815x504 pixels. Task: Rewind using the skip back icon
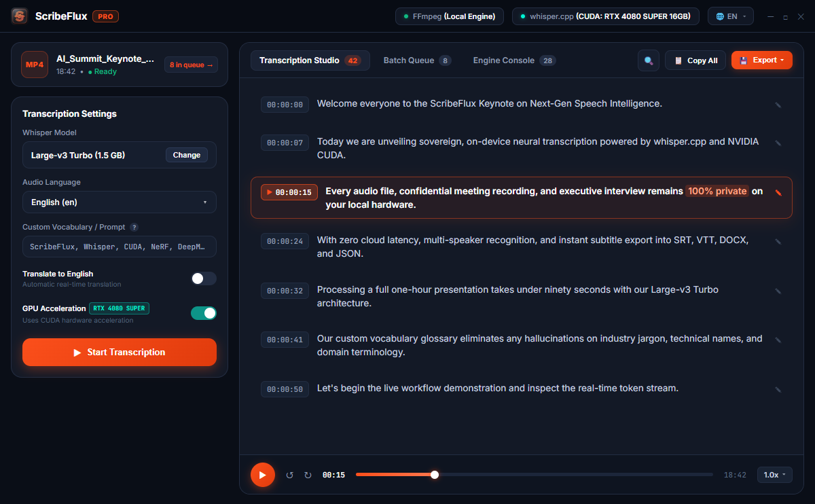coord(290,475)
